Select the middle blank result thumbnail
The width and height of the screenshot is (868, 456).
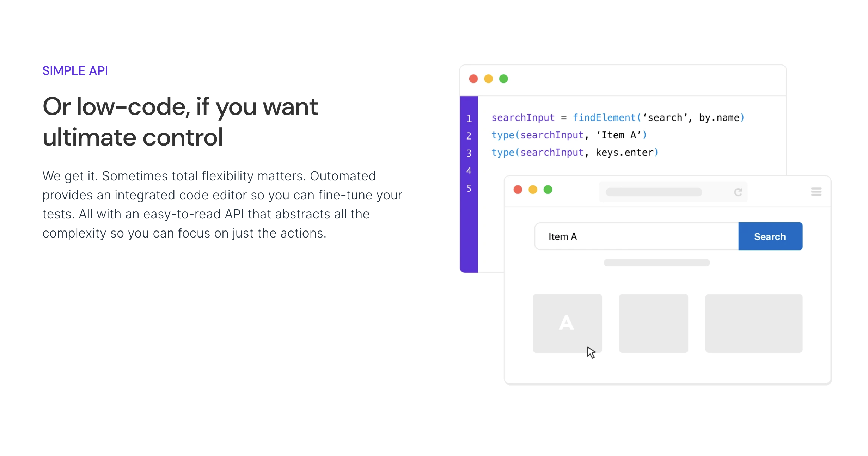(x=653, y=323)
